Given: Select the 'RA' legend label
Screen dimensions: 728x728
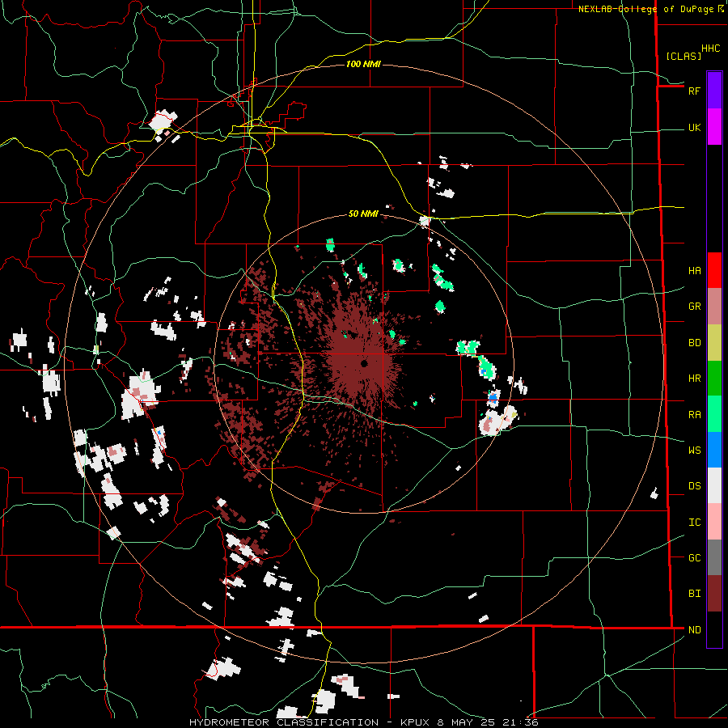Looking at the screenshot, I should click(694, 415).
